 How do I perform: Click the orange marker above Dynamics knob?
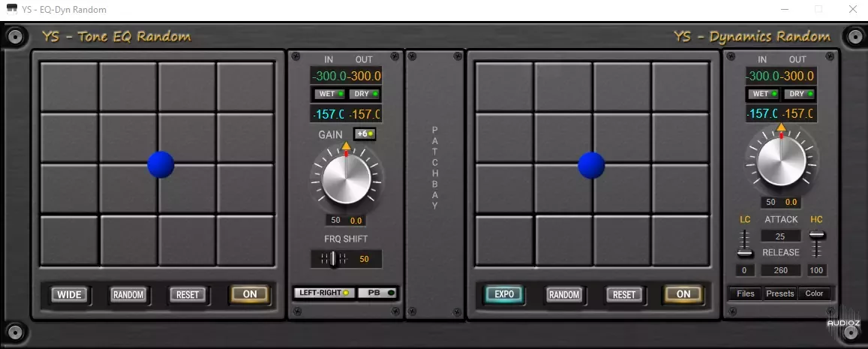pyautogui.click(x=781, y=127)
